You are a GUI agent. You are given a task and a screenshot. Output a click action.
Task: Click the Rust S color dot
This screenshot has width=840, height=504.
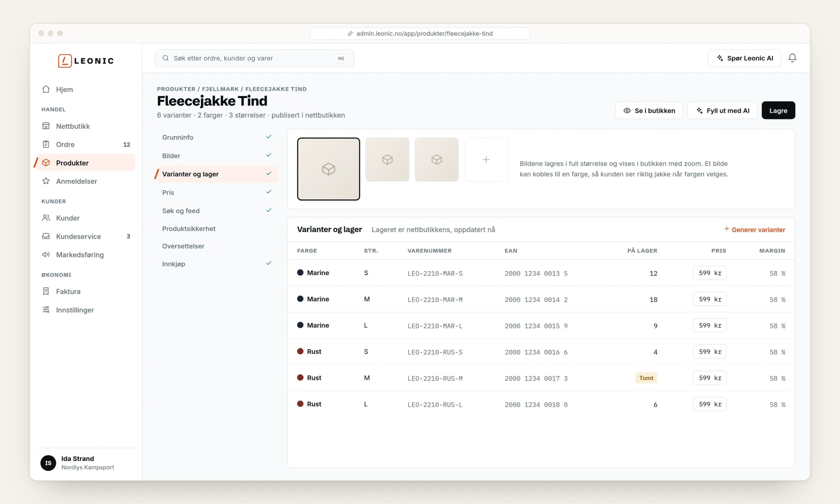pos(300,351)
